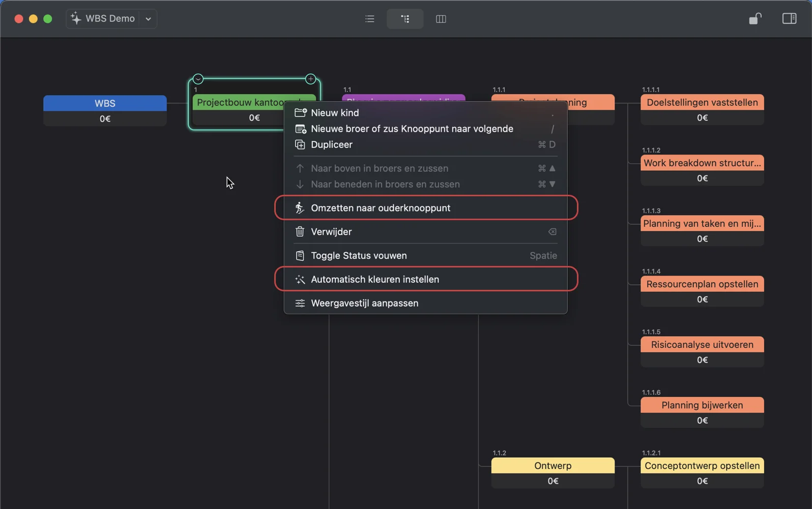
Task: Click Nieuwe broer of zus Knooppunt entry
Action: [412, 129]
